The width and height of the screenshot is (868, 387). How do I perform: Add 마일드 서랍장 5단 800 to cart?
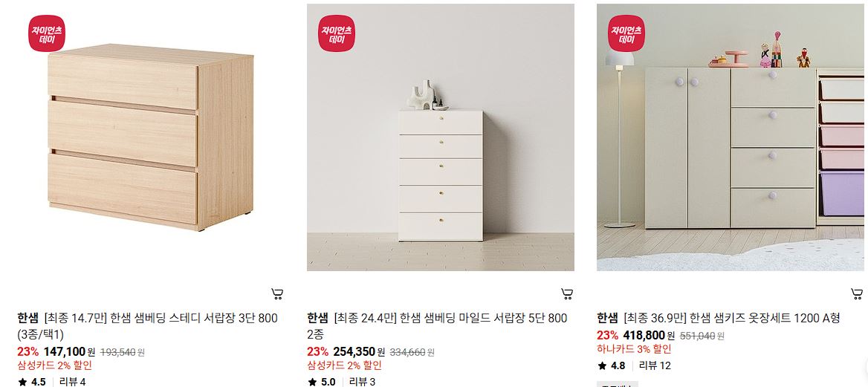coord(567,293)
